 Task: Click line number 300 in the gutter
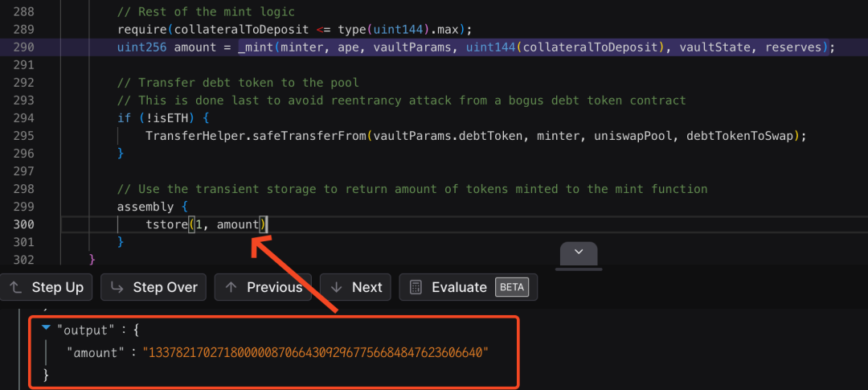point(23,224)
